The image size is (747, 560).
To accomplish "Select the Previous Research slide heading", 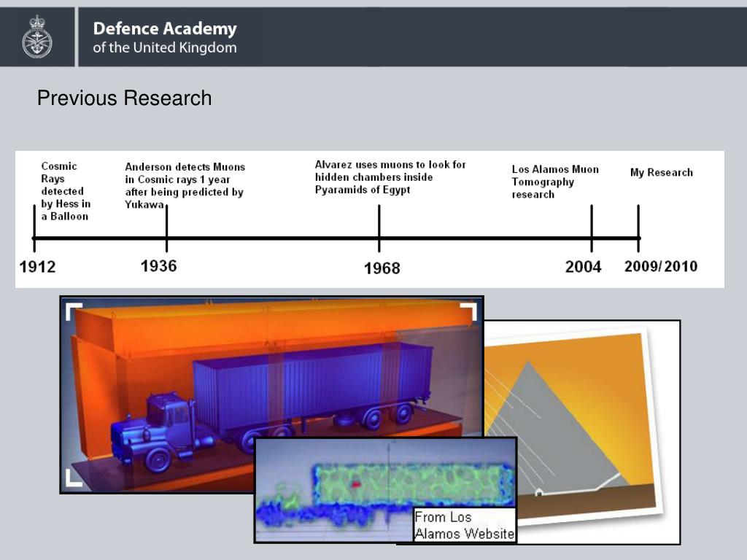I will 125,98.
